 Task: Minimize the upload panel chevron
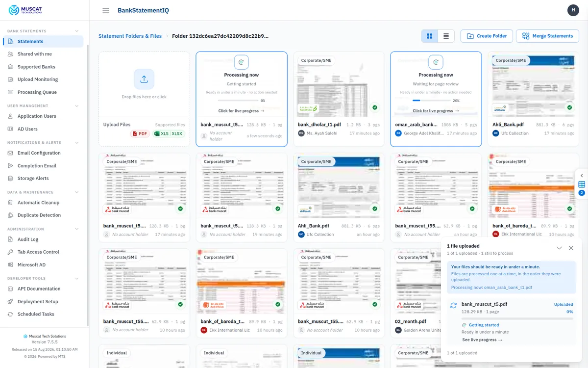click(x=559, y=248)
